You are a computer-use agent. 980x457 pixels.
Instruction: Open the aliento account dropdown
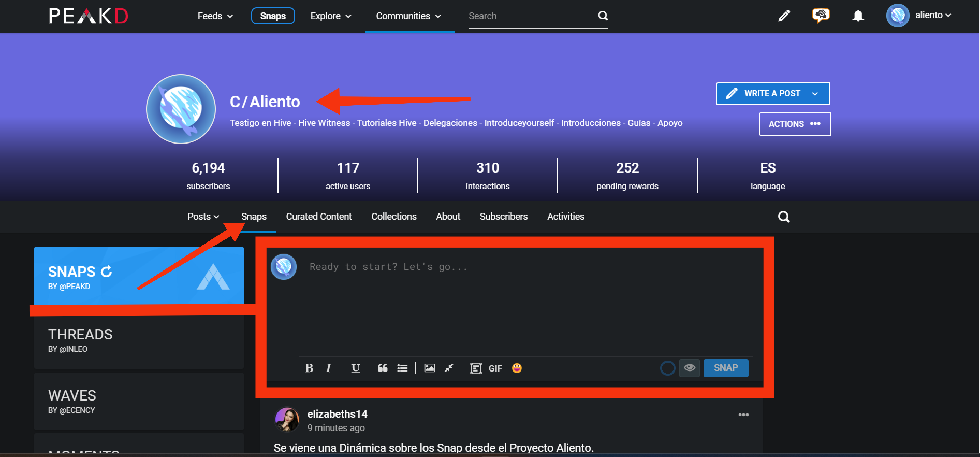[933, 15]
